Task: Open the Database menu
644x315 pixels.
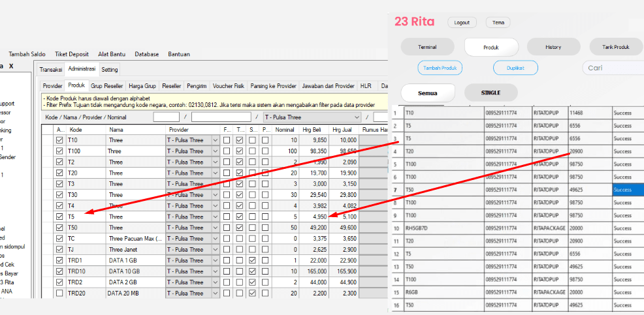Action: 147,54
